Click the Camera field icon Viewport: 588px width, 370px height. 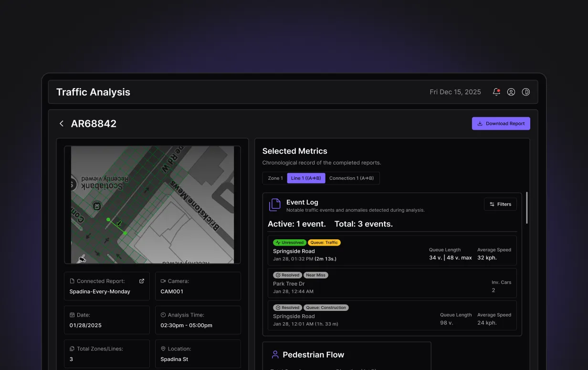click(163, 281)
